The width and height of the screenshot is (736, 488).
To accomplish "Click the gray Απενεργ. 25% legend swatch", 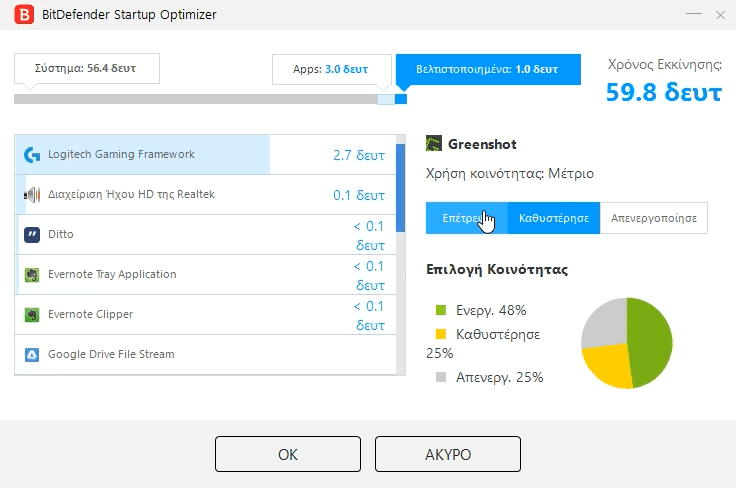I will click(441, 377).
